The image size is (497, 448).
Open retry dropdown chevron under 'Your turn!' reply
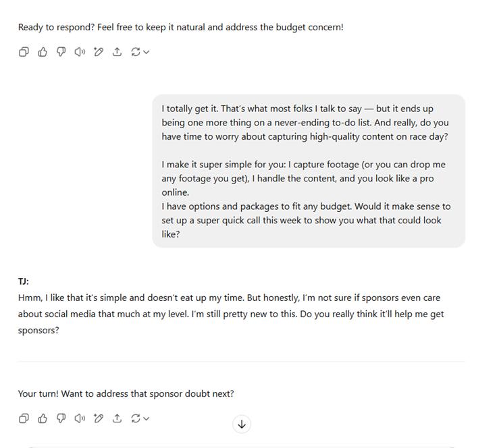click(146, 418)
